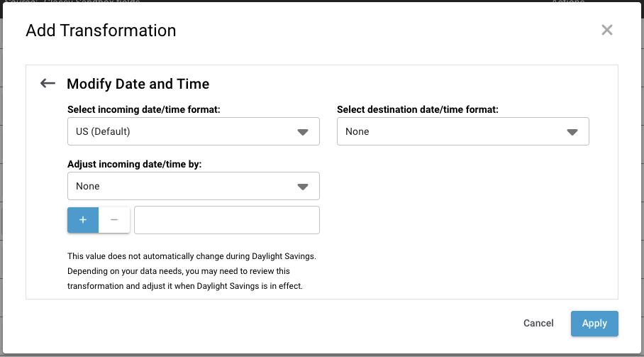This screenshot has width=644, height=357.
Task: Expand the Adjust incoming date/time by dropdown
Action: (194, 186)
